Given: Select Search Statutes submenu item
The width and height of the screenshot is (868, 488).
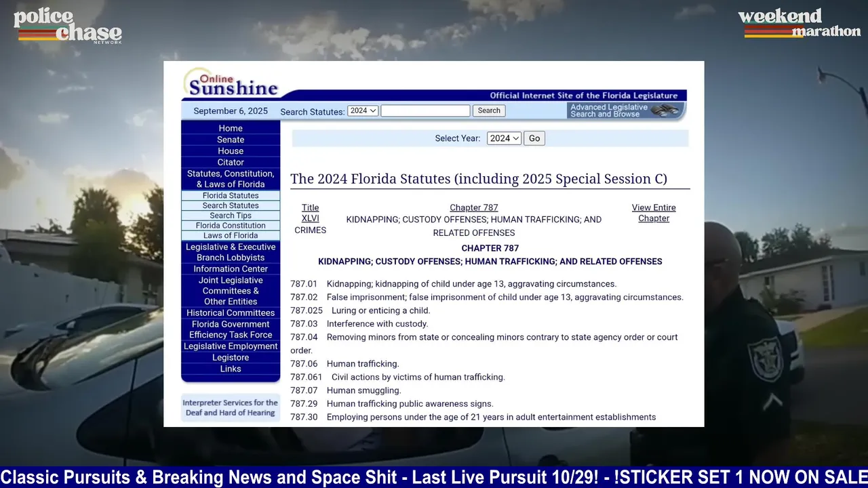Looking at the screenshot, I should tap(231, 205).
